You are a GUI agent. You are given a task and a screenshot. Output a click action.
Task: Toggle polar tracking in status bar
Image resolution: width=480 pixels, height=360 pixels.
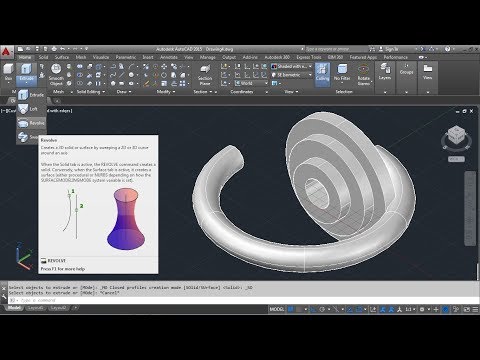tap(322, 309)
